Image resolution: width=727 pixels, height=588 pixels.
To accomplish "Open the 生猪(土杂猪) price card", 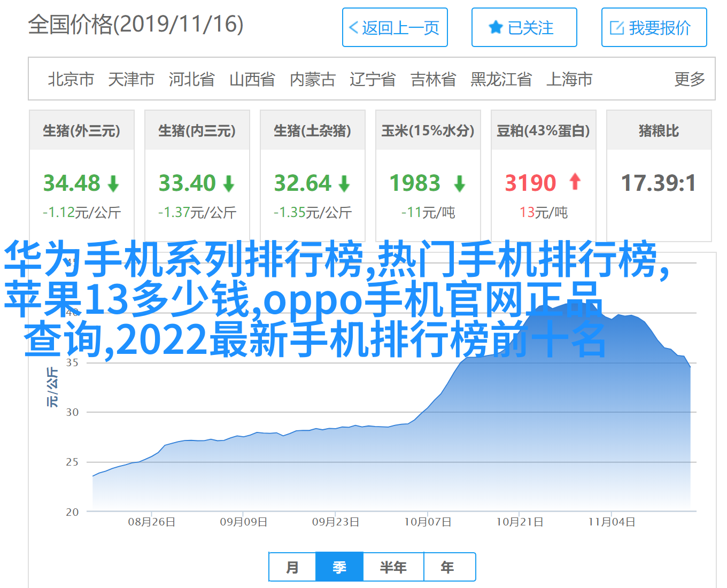I will pyautogui.click(x=313, y=176).
